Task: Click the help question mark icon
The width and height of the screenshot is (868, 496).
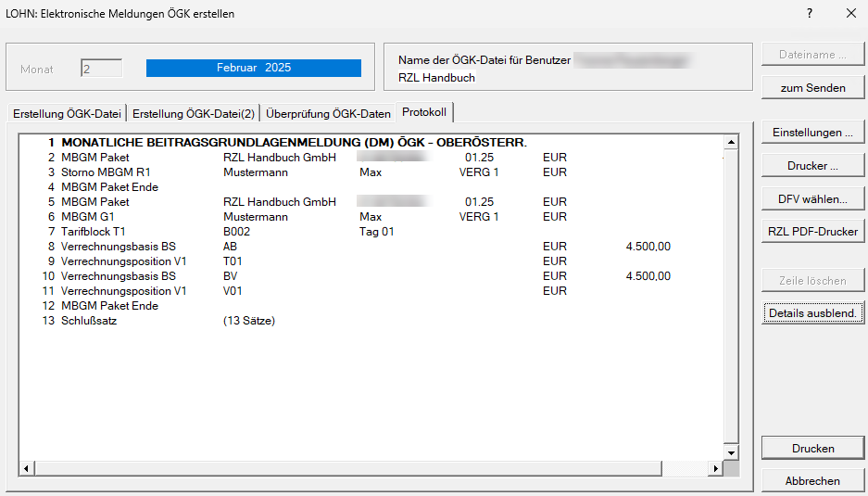Action: [x=809, y=13]
